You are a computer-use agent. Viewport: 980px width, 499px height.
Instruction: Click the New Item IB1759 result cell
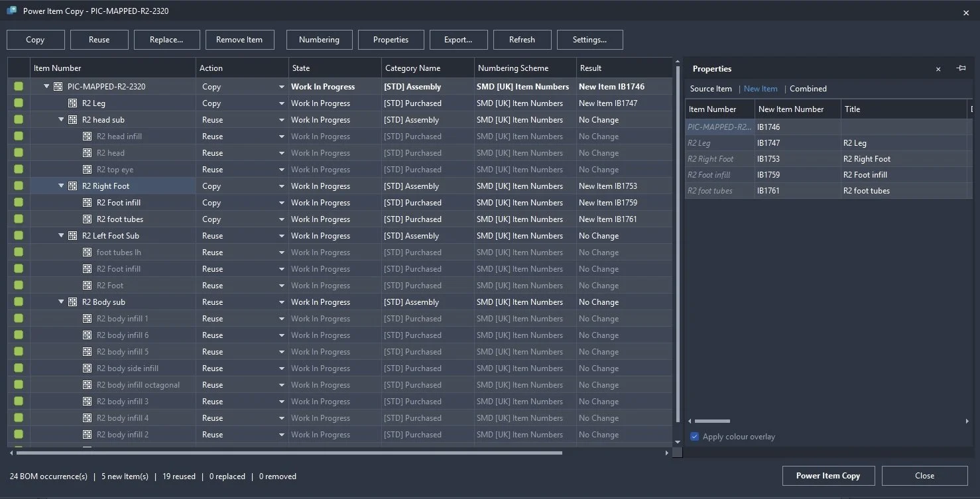point(624,203)
